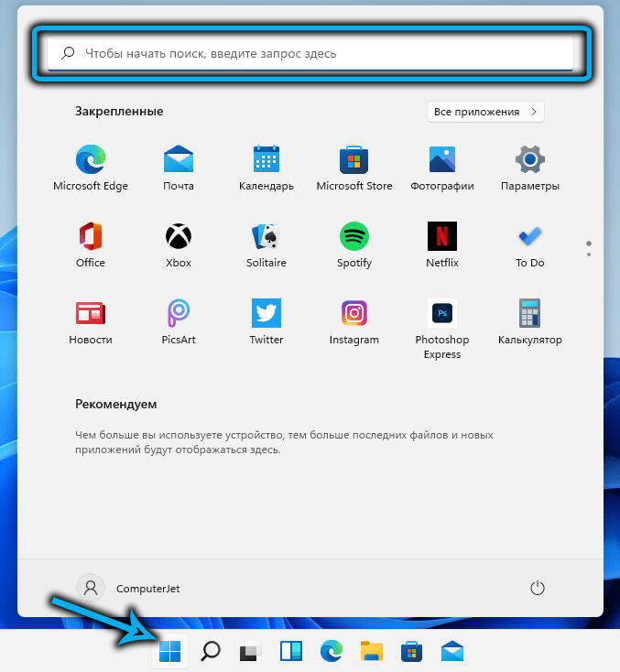Open the To Do app

click(x=529, y=237)
